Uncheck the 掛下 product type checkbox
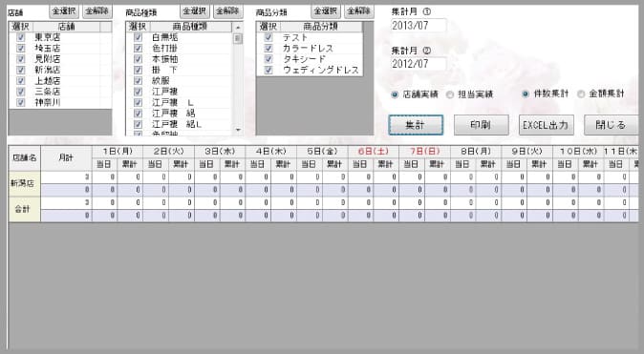Screen dimensions: 644x354 point(138,71)
